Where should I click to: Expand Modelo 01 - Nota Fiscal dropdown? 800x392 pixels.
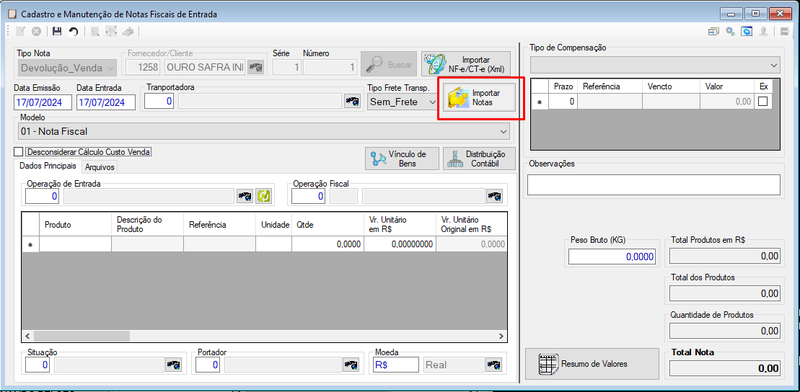tap(264, 131)
